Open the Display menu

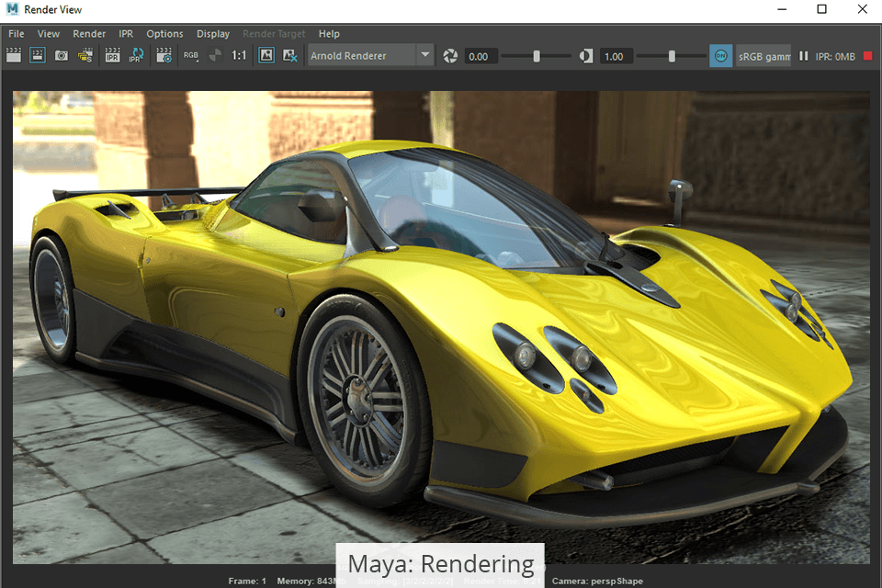click(x=213, y=34)
